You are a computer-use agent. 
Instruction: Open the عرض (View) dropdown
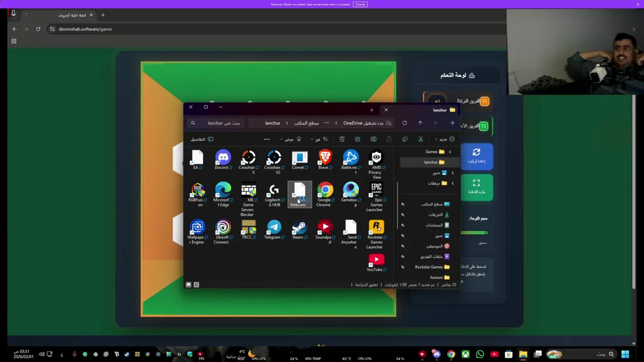click(x=290, y=139)
